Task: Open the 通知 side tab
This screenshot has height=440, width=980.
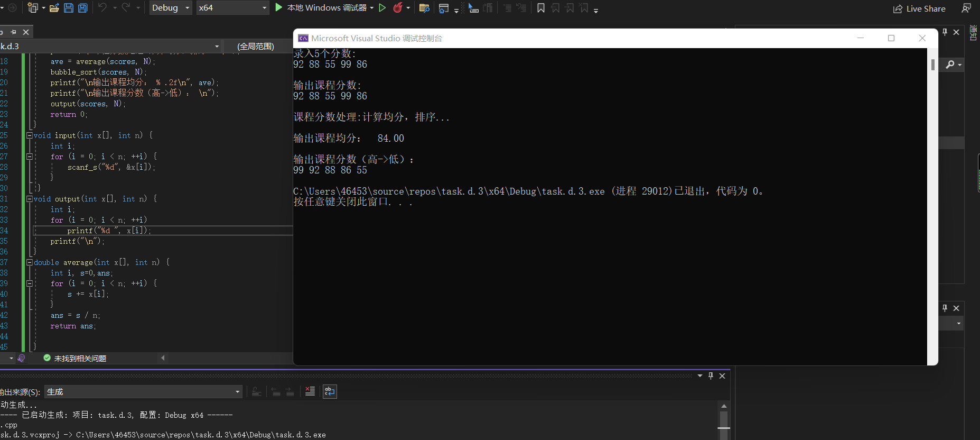Action: [x=974, y=33]
